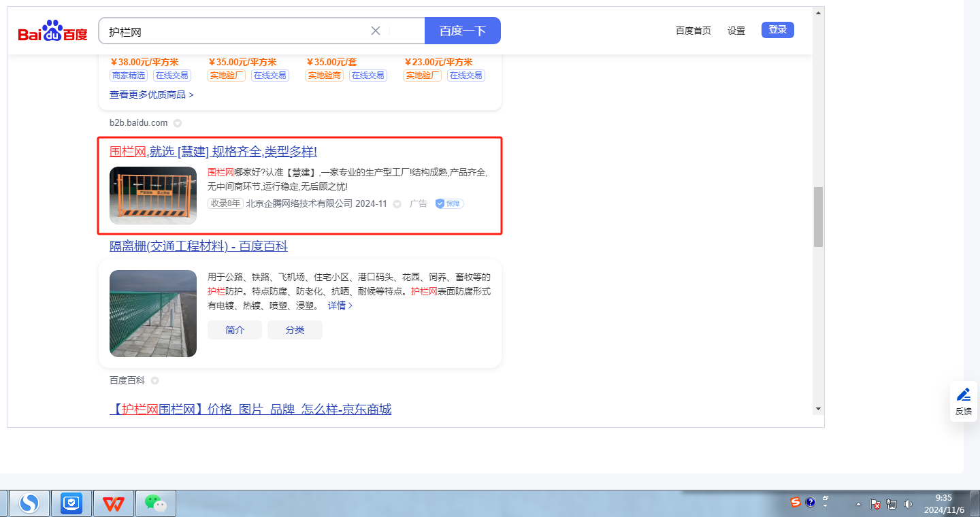Click the ad description starting 围栏网哪家好
This screenshot has width=980, height=517.
click(347, 179)
